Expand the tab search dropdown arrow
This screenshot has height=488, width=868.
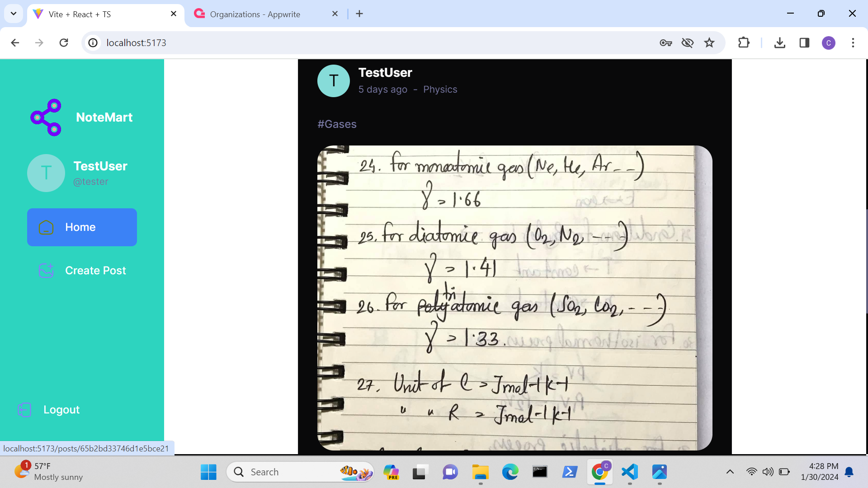pyautogui.click(x=14, y=14)
